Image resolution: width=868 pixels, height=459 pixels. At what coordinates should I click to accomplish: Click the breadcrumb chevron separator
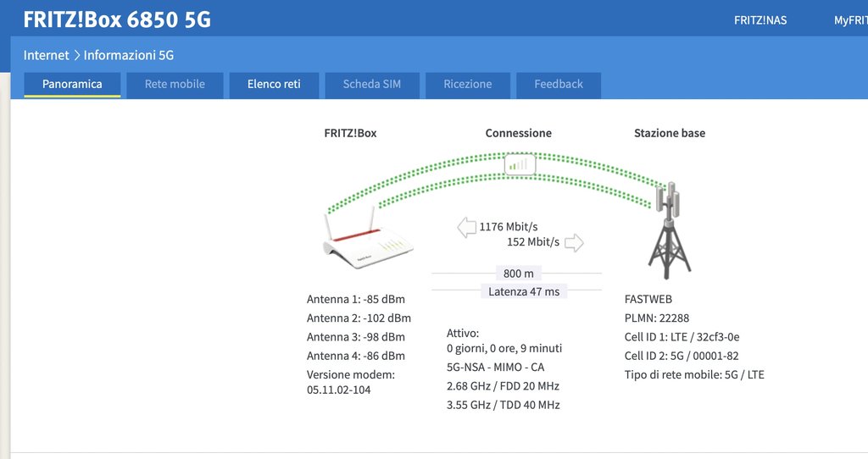coord(76,55)
